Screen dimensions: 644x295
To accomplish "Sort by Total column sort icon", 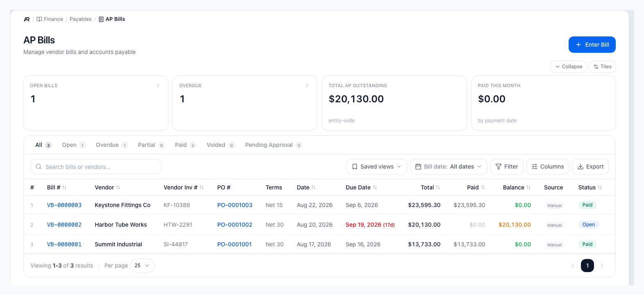I will pyautogui.click(x=438, y=187).
